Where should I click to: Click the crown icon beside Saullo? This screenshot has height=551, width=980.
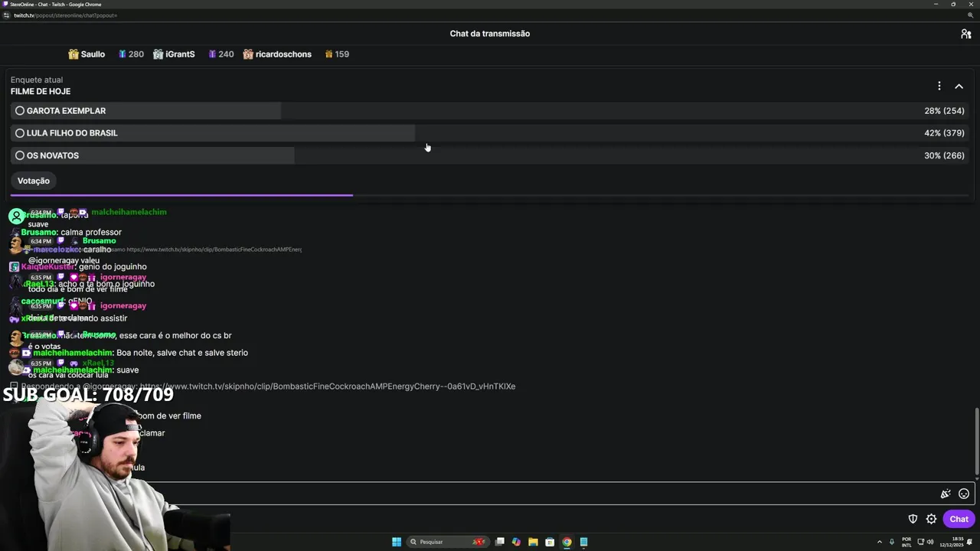[73, 54]
